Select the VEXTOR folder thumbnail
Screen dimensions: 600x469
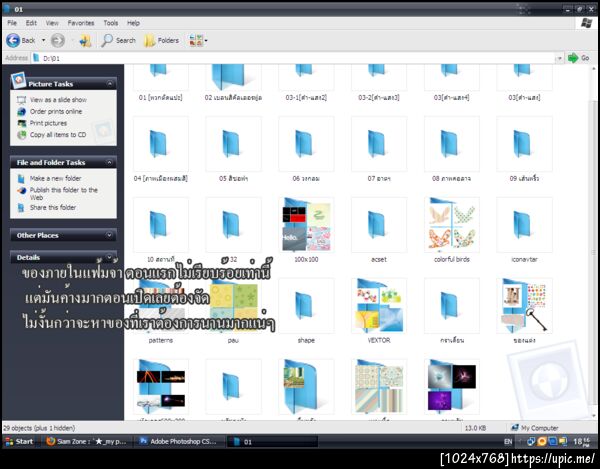(379, 306)
